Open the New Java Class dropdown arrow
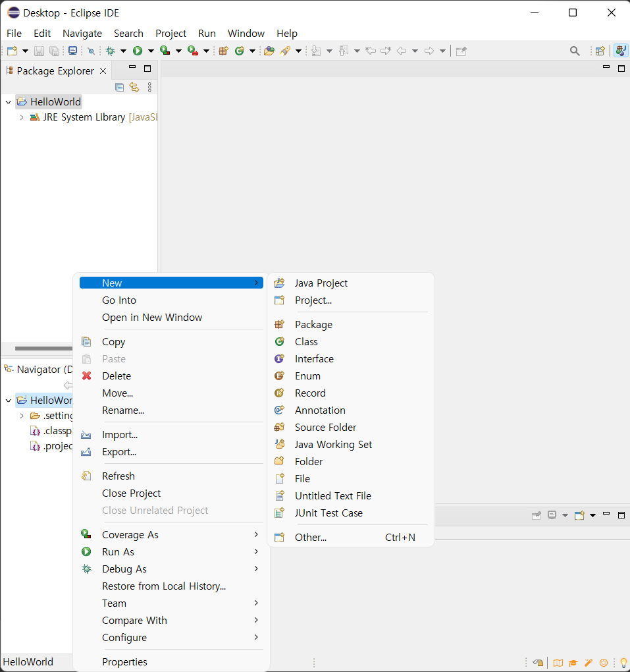Image resolution: width=630 pixels, height=672 pixels. point(252,51)
